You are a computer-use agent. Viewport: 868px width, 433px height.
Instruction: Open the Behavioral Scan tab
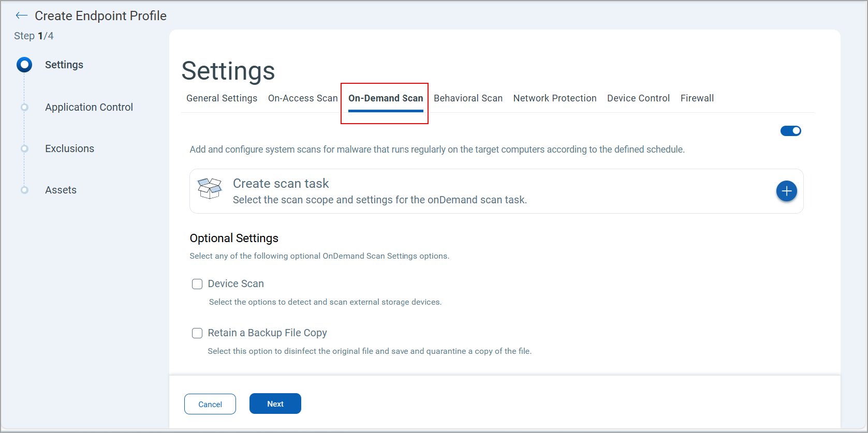(468, 98)
